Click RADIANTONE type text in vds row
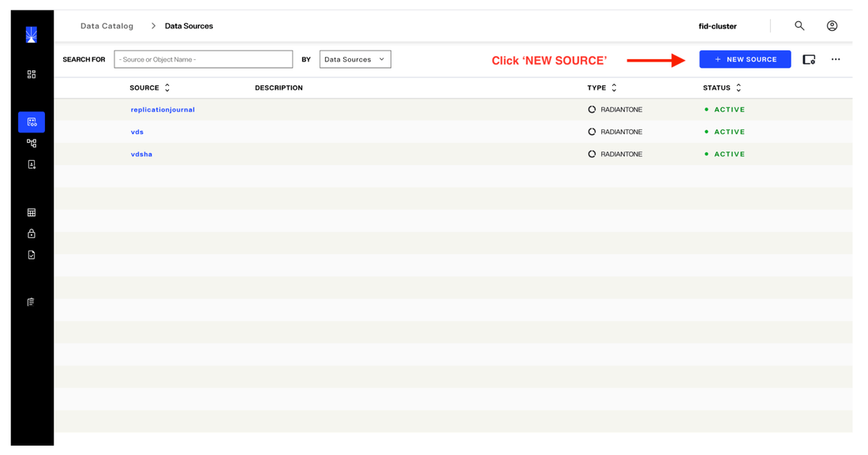This screenshot has width=868, height=455. click(x=622, y=132)
